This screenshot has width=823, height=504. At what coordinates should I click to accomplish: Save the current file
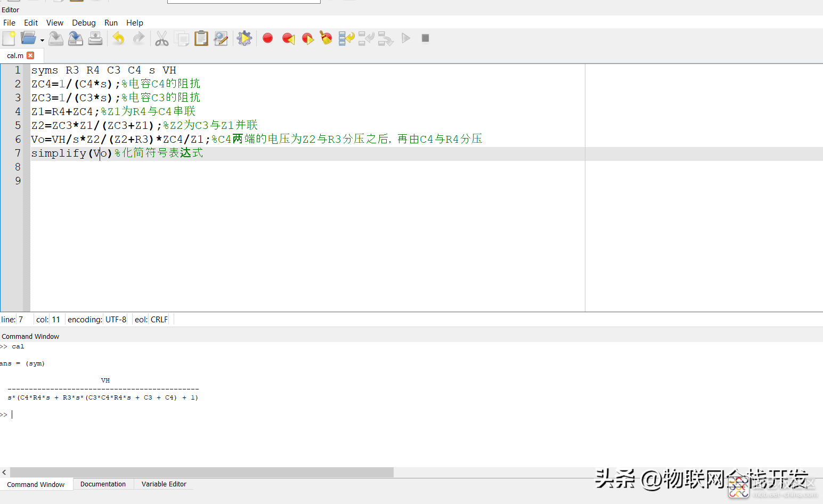(56, 38)
